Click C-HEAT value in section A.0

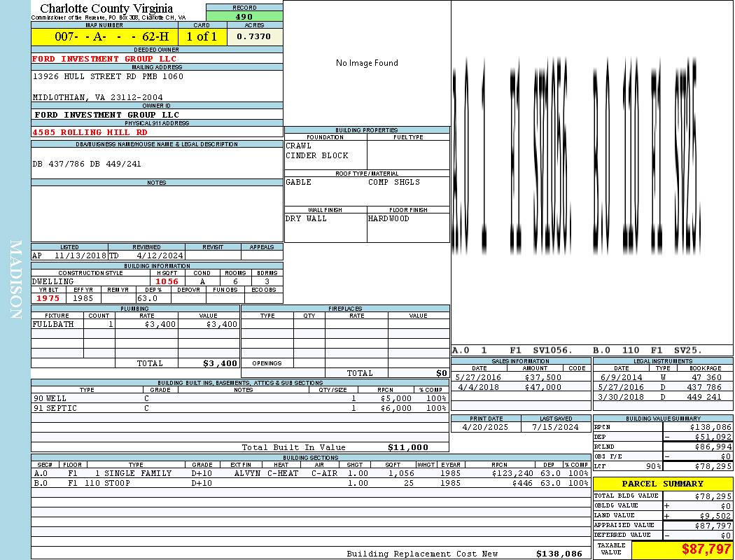tap(283, 473)
